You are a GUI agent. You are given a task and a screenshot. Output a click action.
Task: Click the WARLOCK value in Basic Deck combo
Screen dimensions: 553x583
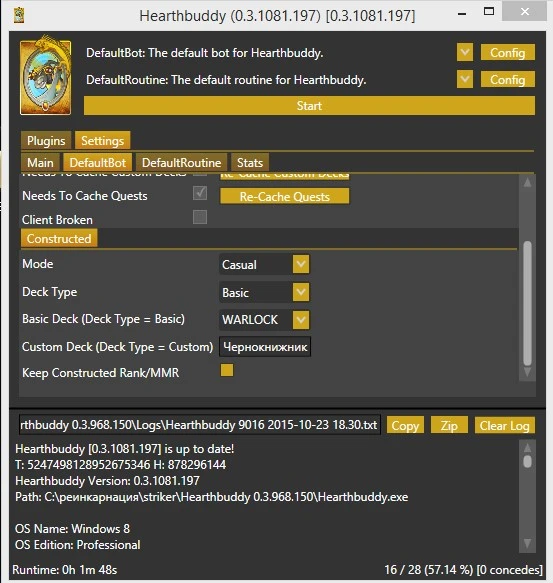pyautogui.click(x=250, y=320)
